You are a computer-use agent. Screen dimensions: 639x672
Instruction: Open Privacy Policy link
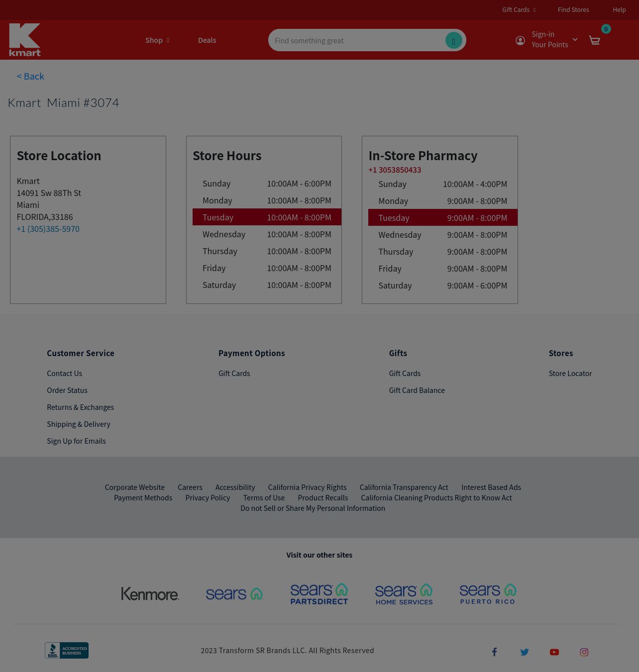pyautogui.click(x=208, y=497)
